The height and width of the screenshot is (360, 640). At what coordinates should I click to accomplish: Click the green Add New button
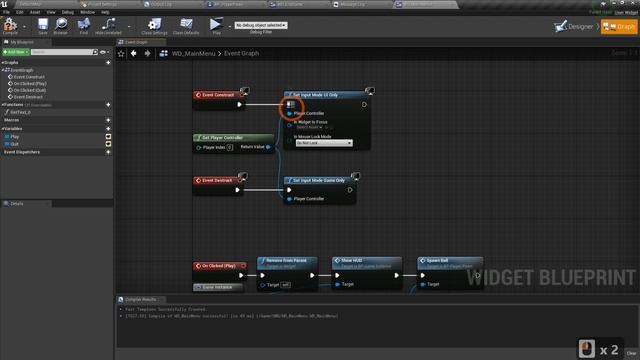pos(16,52)
